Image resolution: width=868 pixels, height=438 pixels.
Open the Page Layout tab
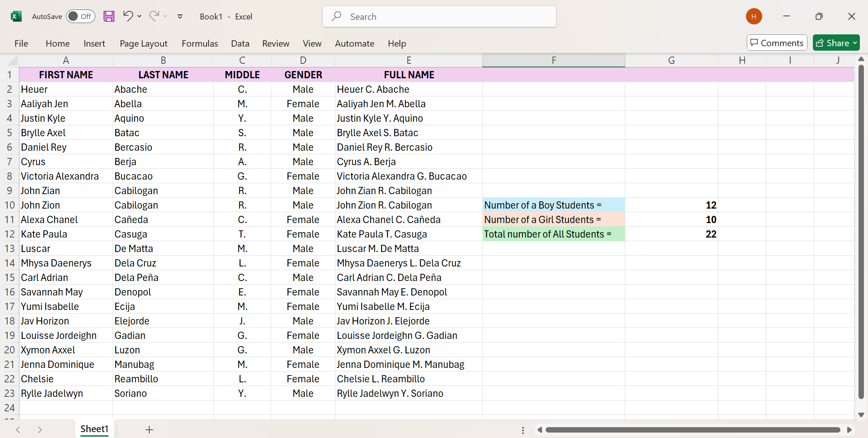coord(143,43)
